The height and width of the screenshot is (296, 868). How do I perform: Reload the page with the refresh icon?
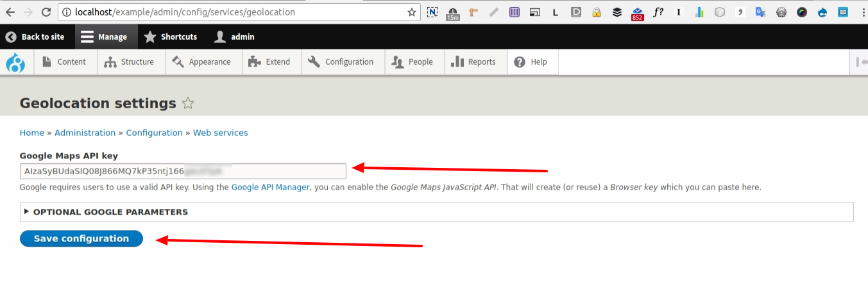click(46, 12)
